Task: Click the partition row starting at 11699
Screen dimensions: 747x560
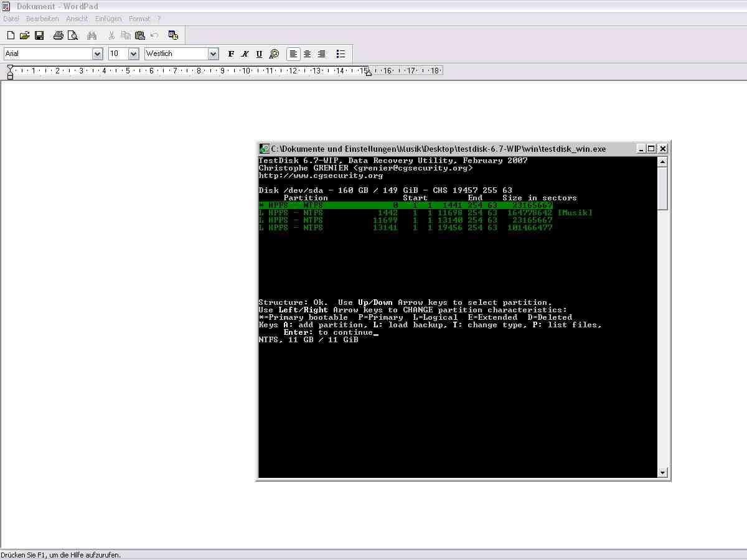Action: click(406, 220)
